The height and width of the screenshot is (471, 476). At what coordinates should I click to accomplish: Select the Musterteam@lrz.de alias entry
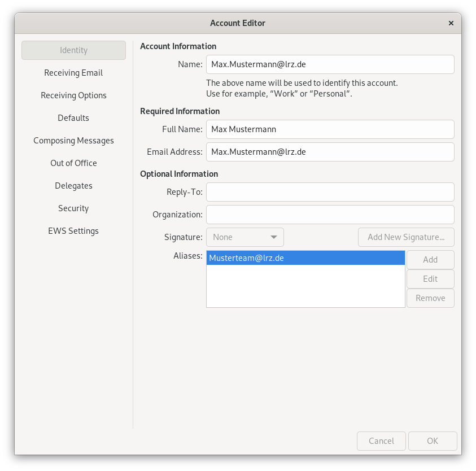pyautogui.click(x=305, y=258)
